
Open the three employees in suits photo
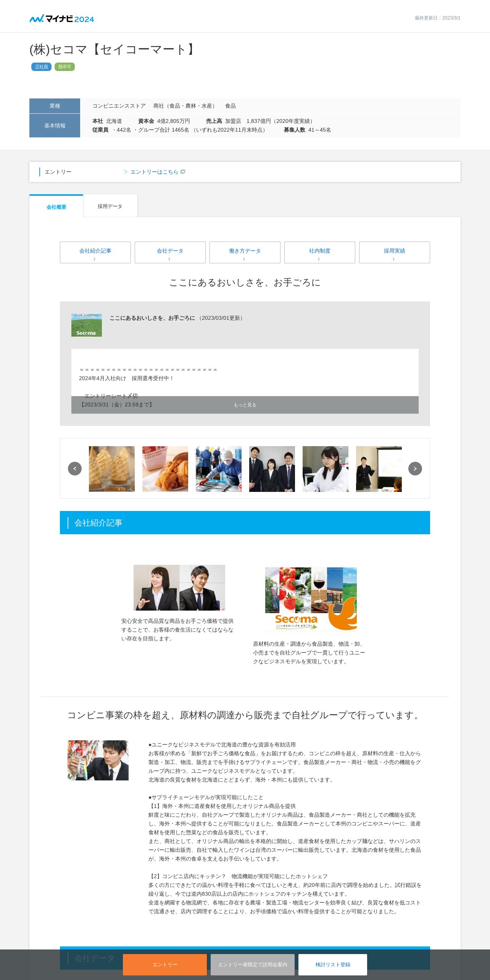pos(272,469)
